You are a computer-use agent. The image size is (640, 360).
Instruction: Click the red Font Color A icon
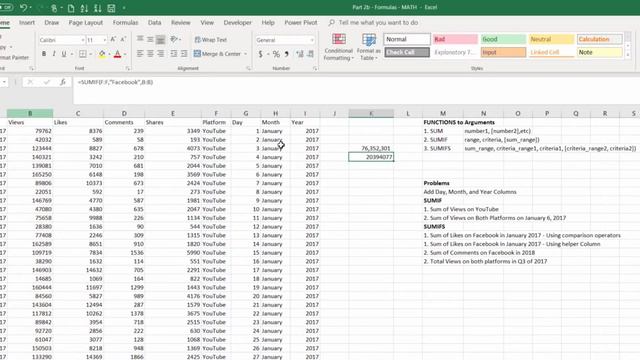118,53
